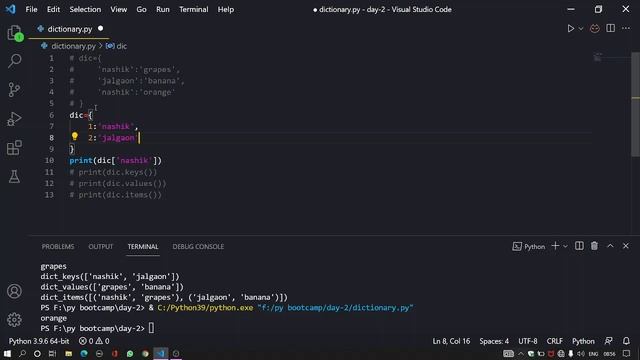Screen dimensions: 640x360
Task: Maximize the panel using the up chevron
Action: 610,246
